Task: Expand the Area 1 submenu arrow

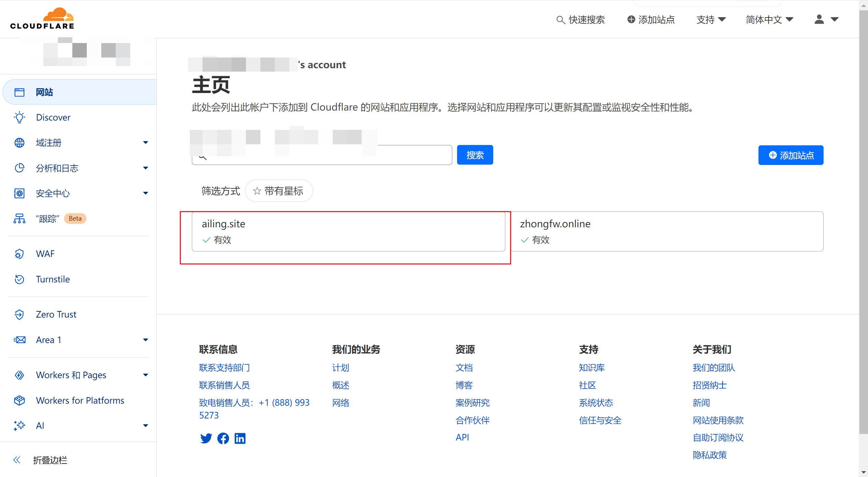Action: tap(145, 340)
